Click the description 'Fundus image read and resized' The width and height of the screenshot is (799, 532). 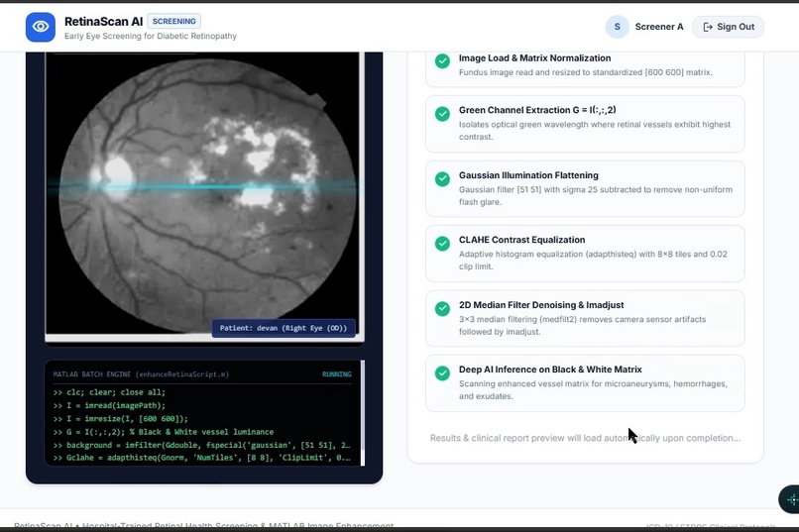pos(586,72)
